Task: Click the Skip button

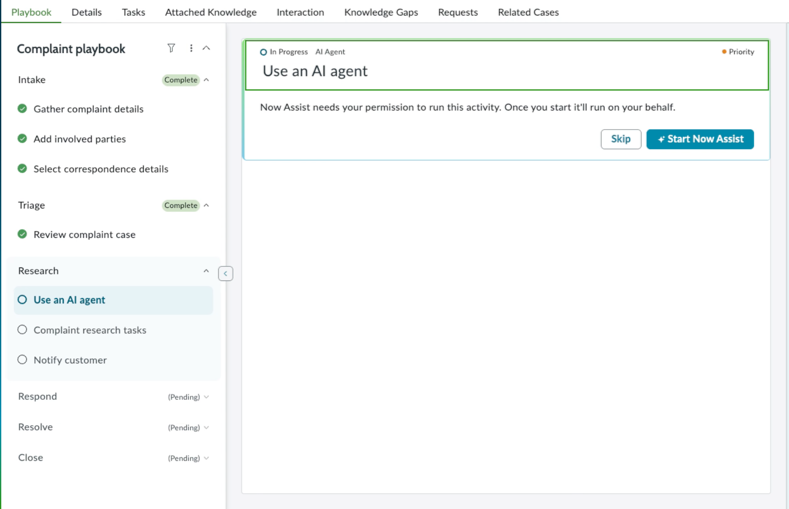Action: (x=621, y=139)
